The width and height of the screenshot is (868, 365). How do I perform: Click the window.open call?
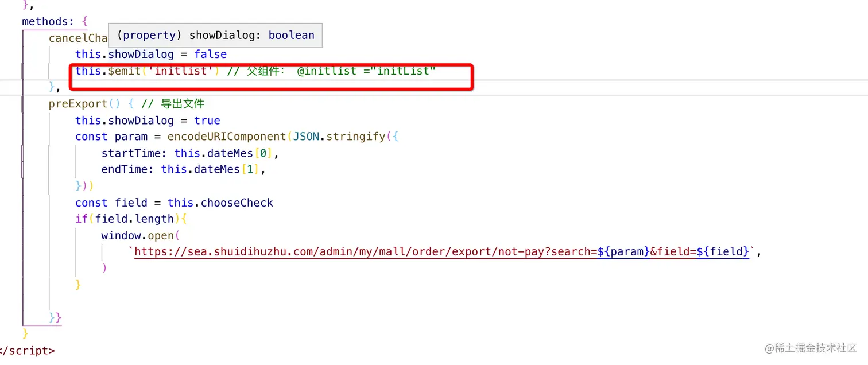141,235
